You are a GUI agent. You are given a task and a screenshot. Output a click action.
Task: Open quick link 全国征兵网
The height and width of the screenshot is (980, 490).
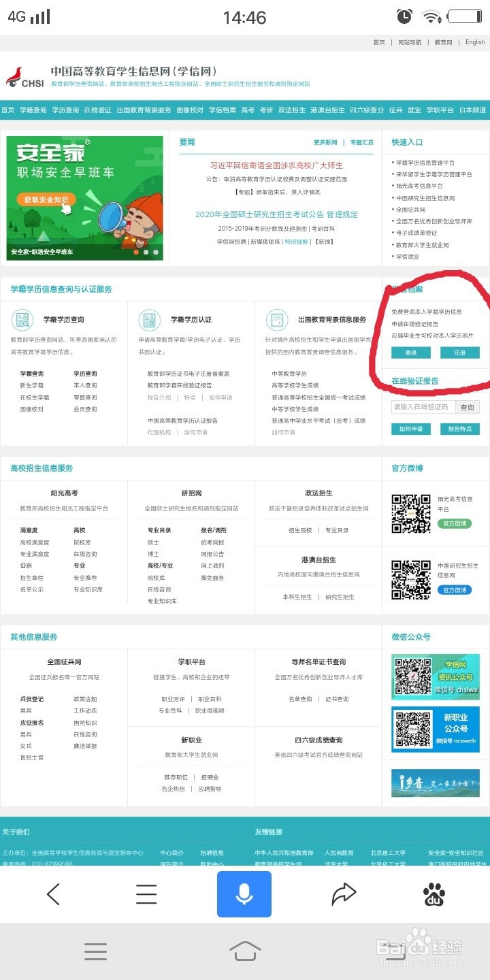pos(410,210)
